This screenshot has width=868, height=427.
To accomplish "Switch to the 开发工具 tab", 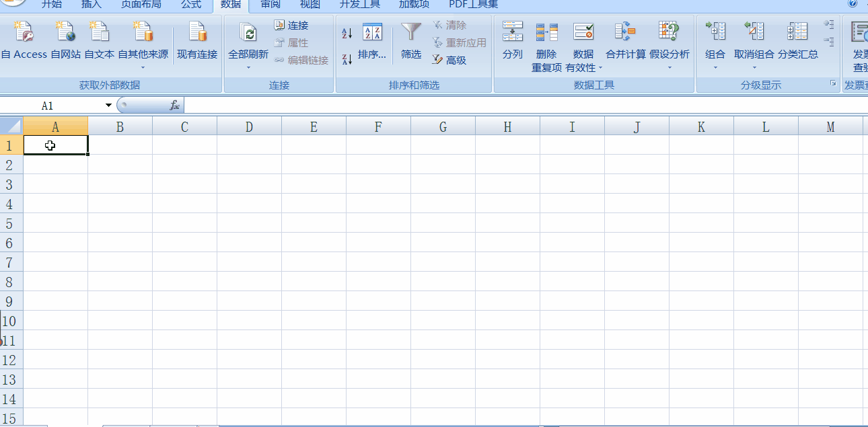I will pos(360,5).
